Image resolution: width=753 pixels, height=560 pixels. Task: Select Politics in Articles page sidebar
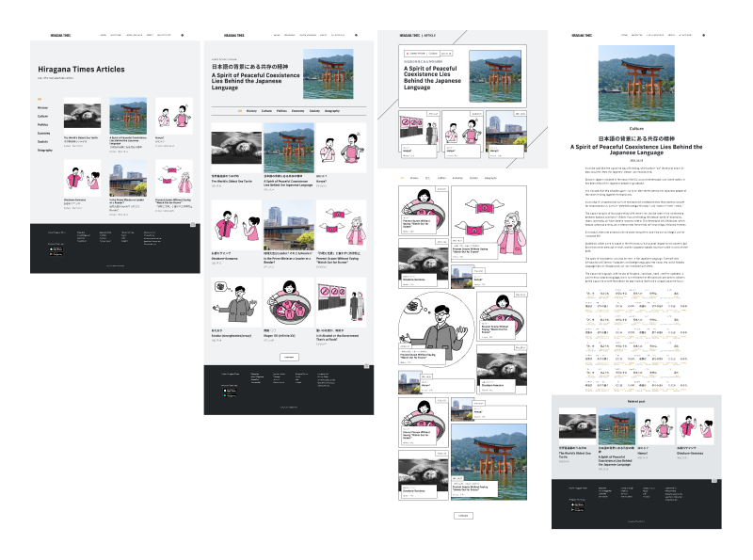(x=42, y=124)
